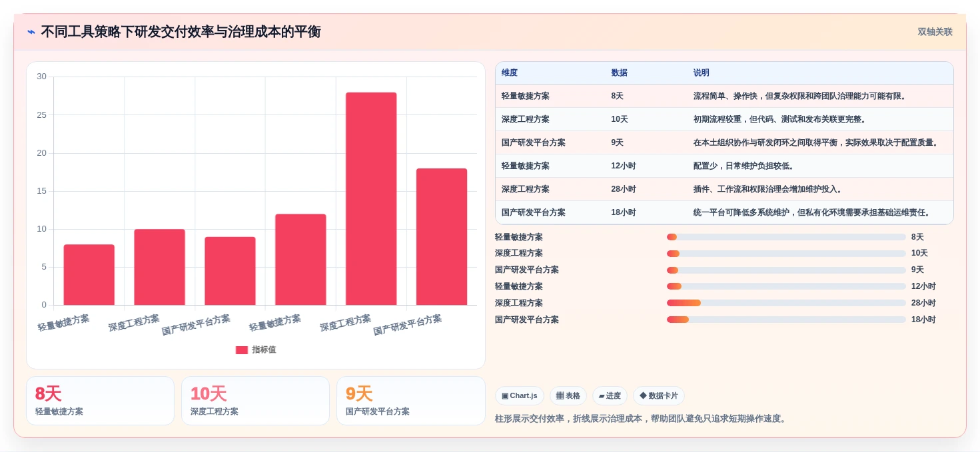Click the description starting 在本土组织协作
Image resolution: width=980 pixels, height=452 pixels.
[817, 142]
